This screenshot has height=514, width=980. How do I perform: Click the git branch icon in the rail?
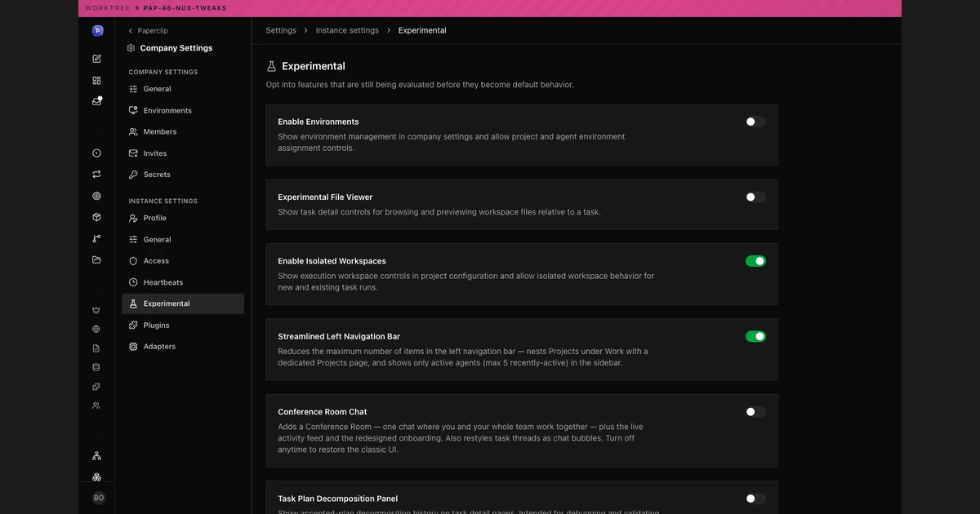(x=96, y=238)
